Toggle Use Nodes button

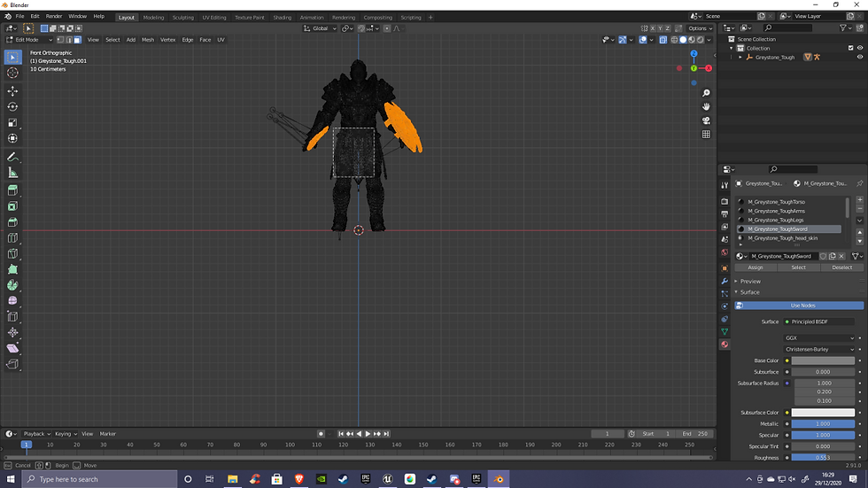799,306
